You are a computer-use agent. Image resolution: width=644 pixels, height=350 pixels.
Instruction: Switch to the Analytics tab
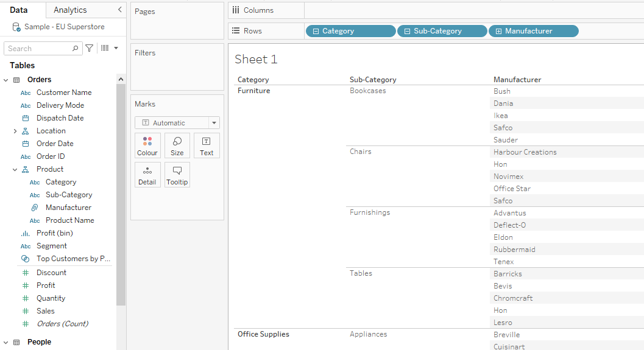tap(70, 10)
